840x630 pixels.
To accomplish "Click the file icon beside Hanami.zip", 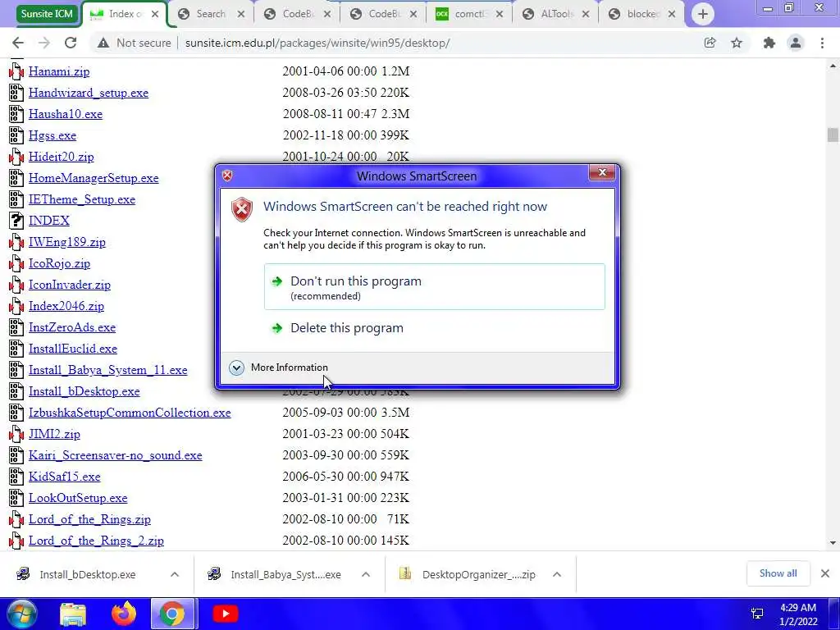I will [x=16, y=71].
